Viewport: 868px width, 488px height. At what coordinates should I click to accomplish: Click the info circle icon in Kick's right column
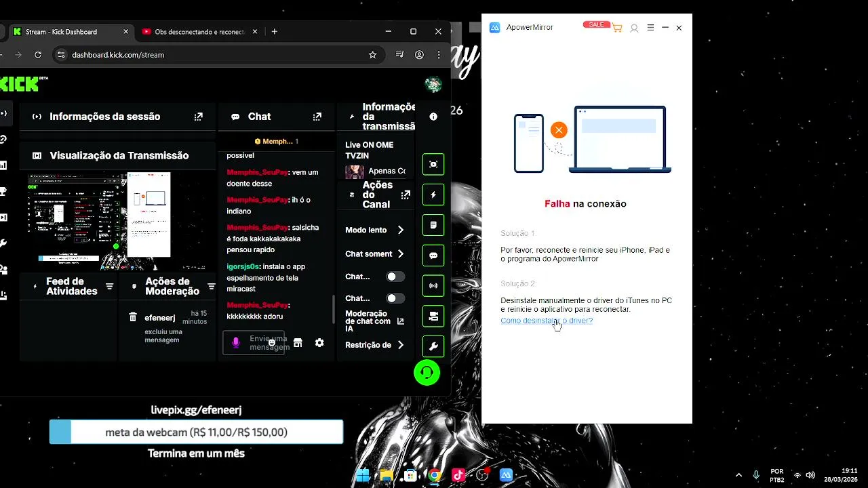pos(433,117)
